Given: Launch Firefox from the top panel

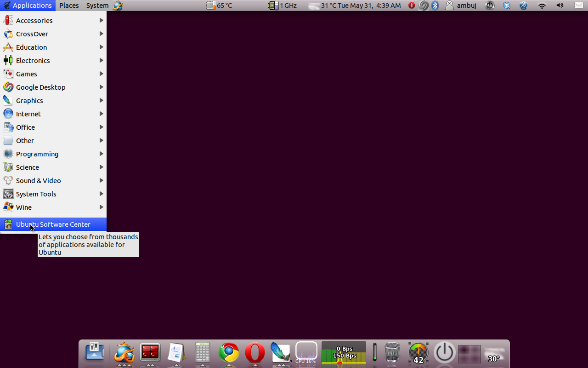Looking at the screenshot, I should point(117,6).
